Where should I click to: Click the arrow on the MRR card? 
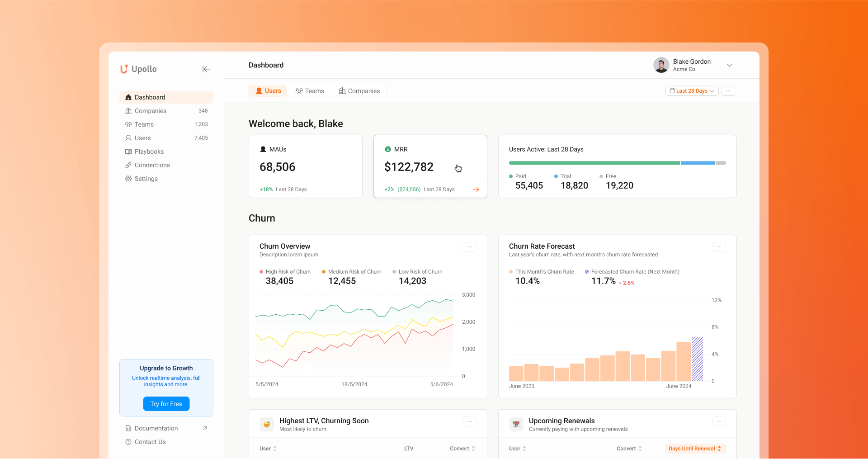[x=476, y=189]
